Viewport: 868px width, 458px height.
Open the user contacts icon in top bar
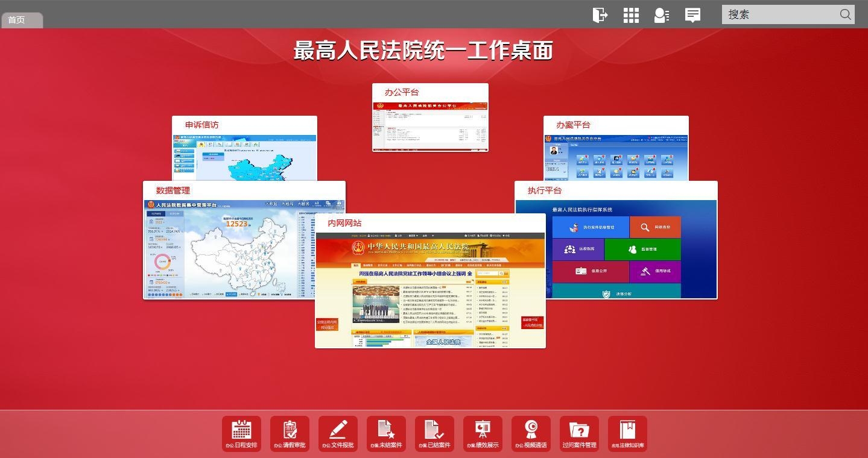[x=662, y=15]
